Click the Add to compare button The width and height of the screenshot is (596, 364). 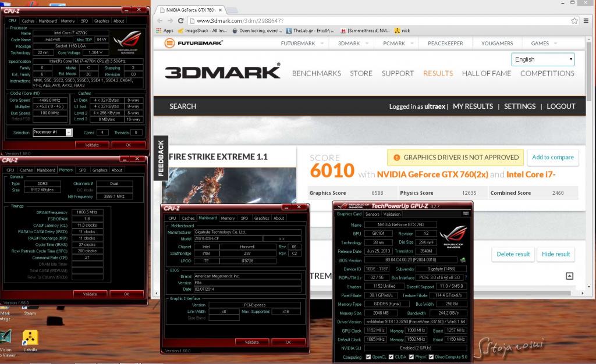pos(553,157)
